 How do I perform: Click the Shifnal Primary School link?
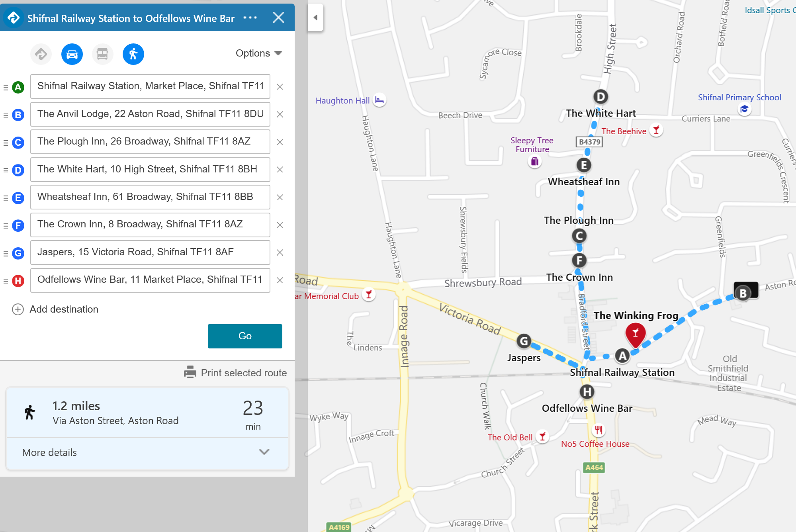pos(739,98)
